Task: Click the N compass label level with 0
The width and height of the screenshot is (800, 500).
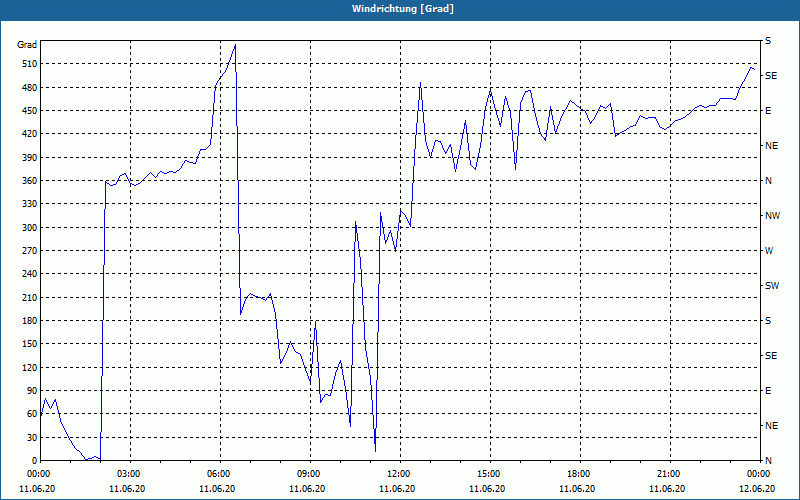Action: click(768, 461)
